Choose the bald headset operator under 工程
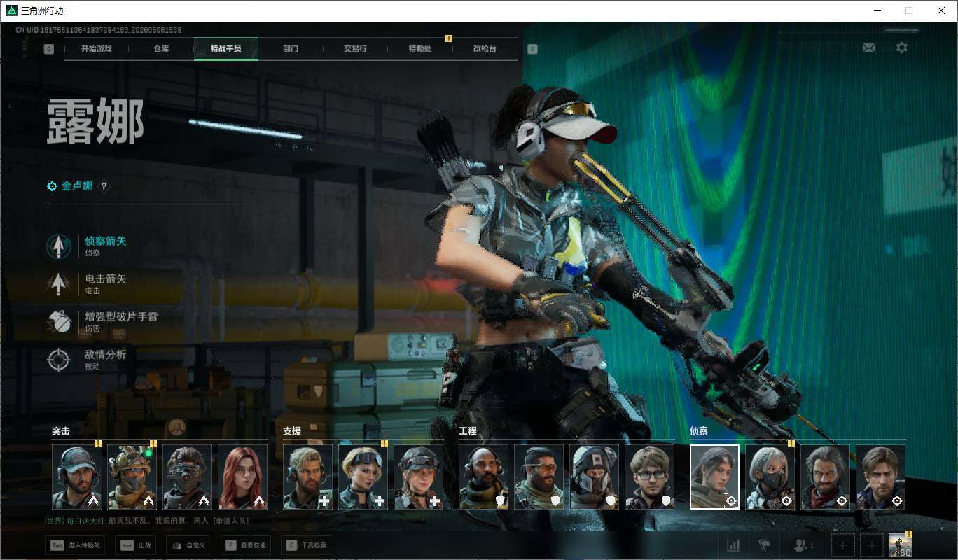 click(484, 477)
